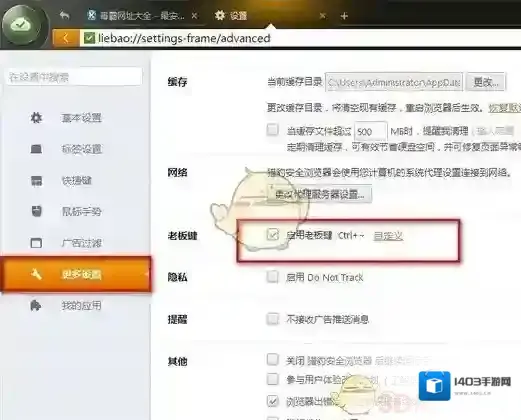521x420 pixels.
Task: Check 不接收广告推送消息 option
Action: [x=272, y=319]
